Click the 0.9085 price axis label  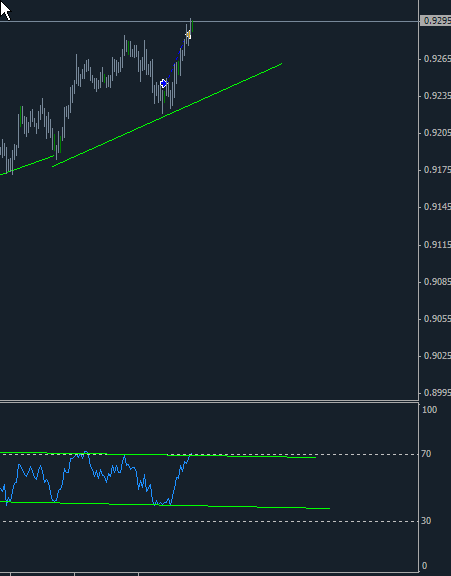click(x=437, y=282)
